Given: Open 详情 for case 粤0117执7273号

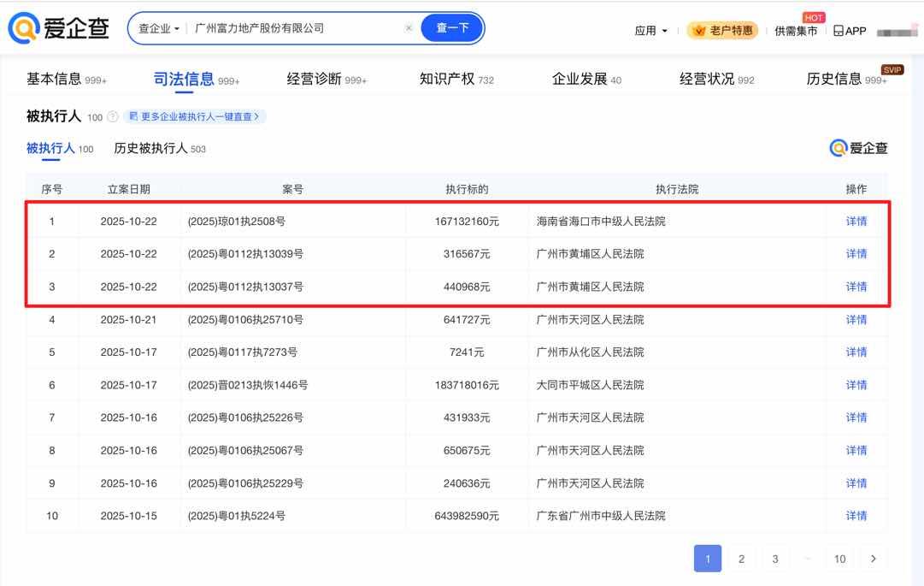Looking at the screenshot, I should (x=856, y=352).
